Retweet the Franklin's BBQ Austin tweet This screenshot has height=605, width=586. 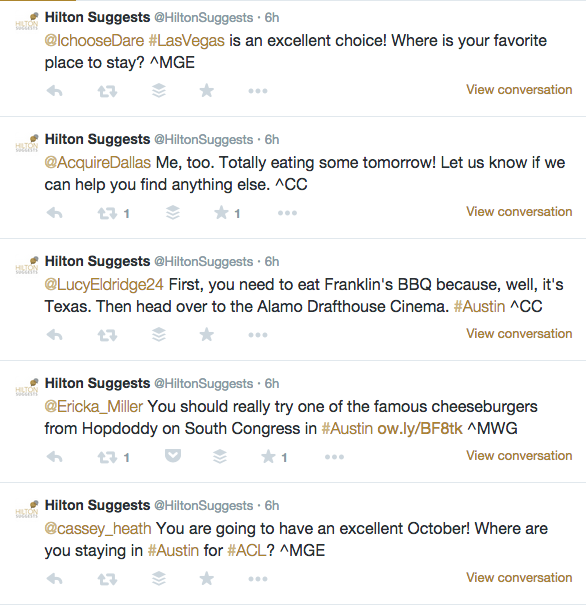tap(107, 335)
